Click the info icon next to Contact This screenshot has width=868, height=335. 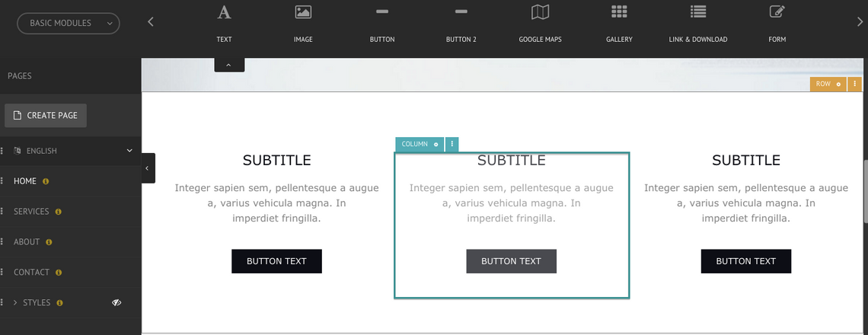tap(59, 273)
